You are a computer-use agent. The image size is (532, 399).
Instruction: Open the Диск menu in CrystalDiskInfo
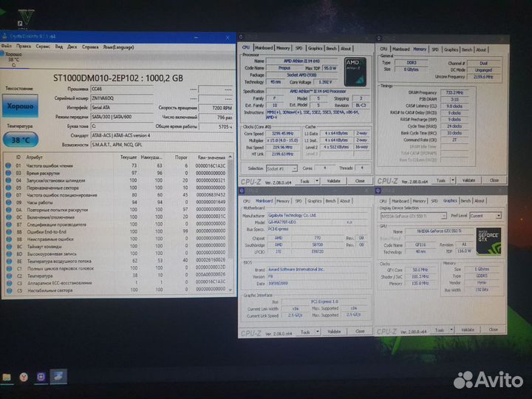[72, 47]
